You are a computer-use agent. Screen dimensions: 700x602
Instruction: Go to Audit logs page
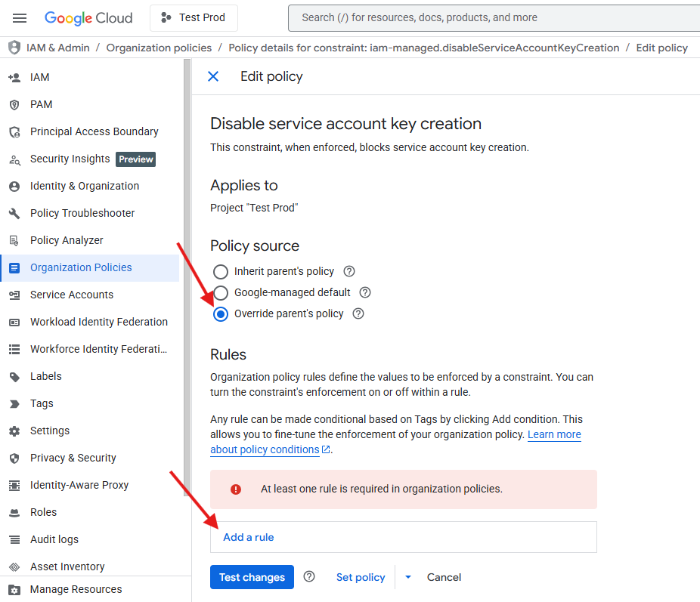[x=54, y=539]
